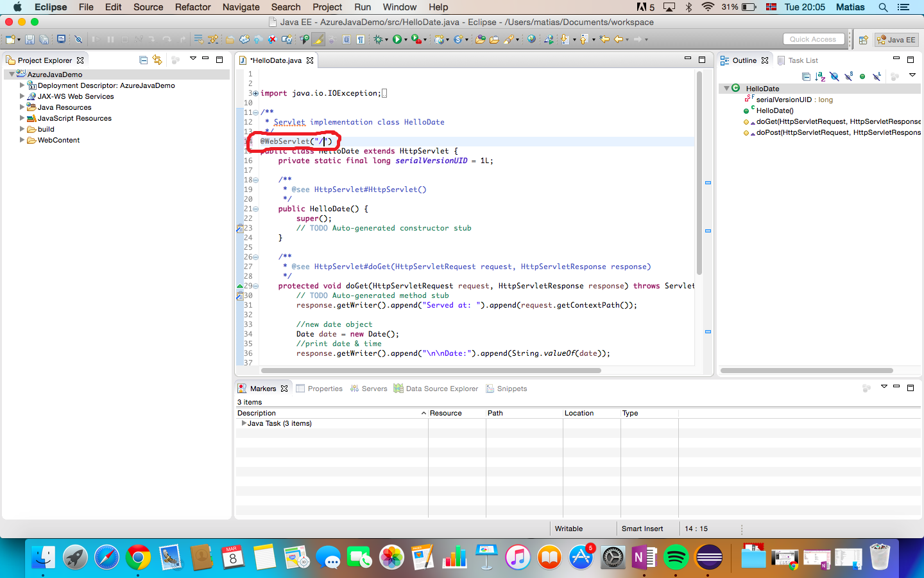The image size is (924, 578).
Task: Click the Finder icon in the Dock
Action: 43,557
